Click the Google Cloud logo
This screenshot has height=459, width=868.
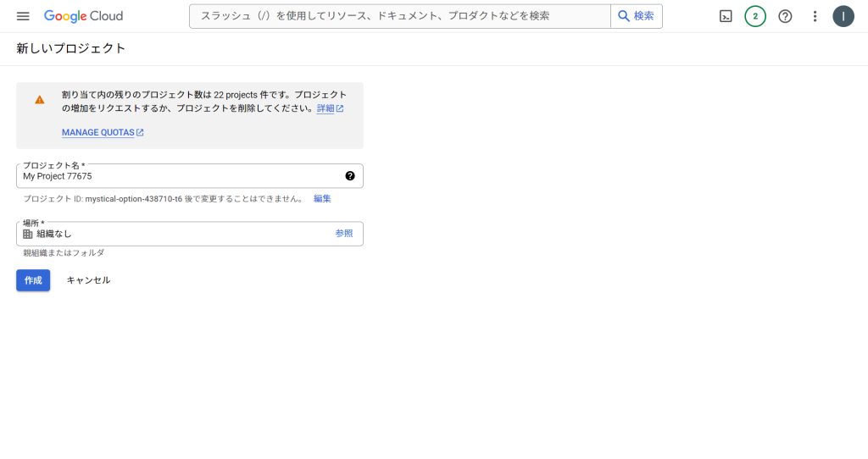84,16
